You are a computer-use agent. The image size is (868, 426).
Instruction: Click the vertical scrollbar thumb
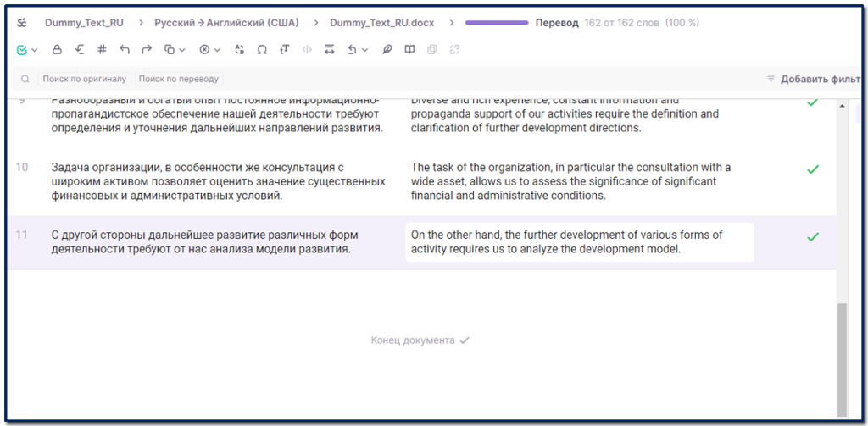click(843, 360)
